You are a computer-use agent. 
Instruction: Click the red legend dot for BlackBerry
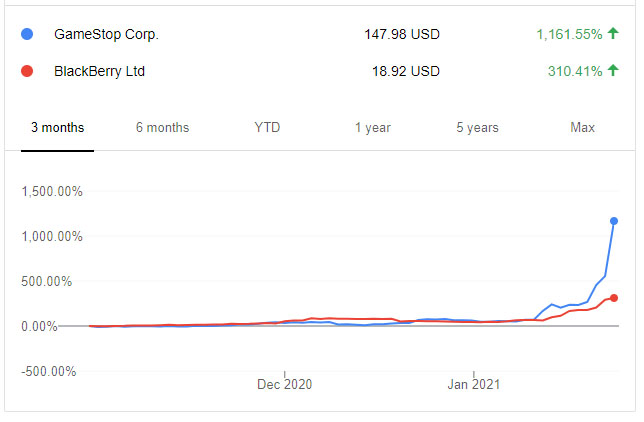tap(27, 71)
